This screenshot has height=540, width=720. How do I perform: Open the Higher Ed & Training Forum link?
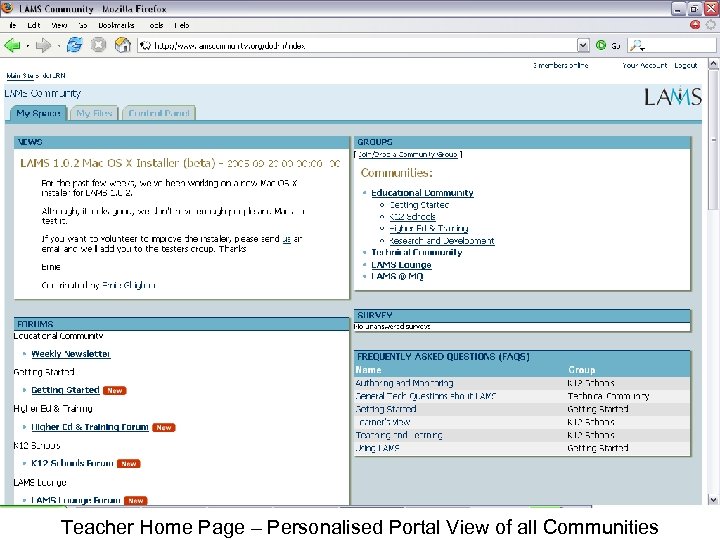tap(90, 427)
